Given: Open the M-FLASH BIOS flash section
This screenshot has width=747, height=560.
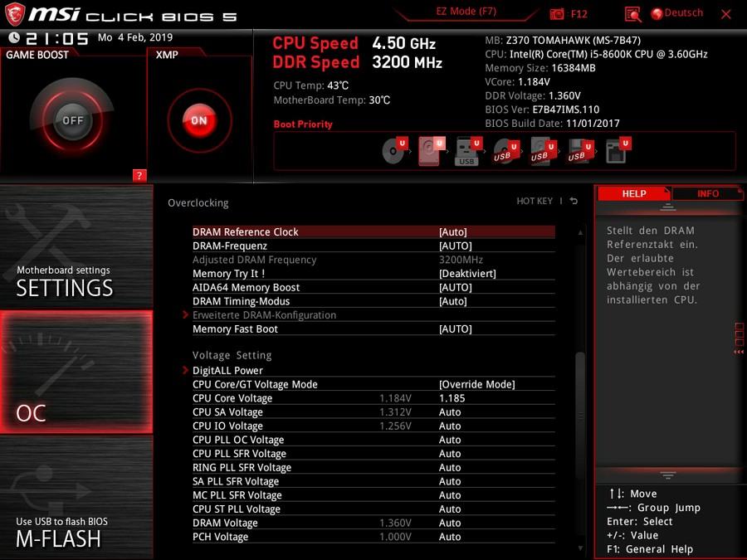Looking at the screenshot, I should [76, 497].
